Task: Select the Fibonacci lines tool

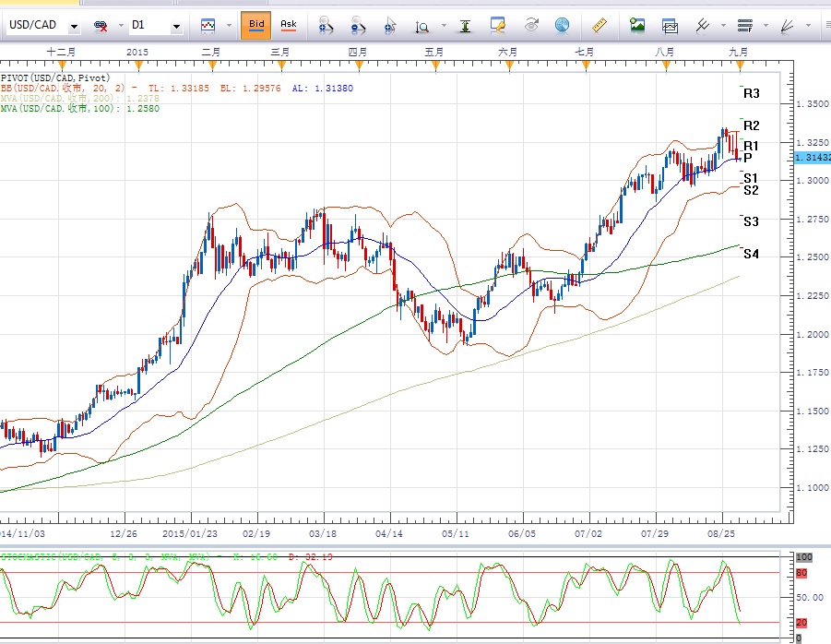Action: coord(744,25)
